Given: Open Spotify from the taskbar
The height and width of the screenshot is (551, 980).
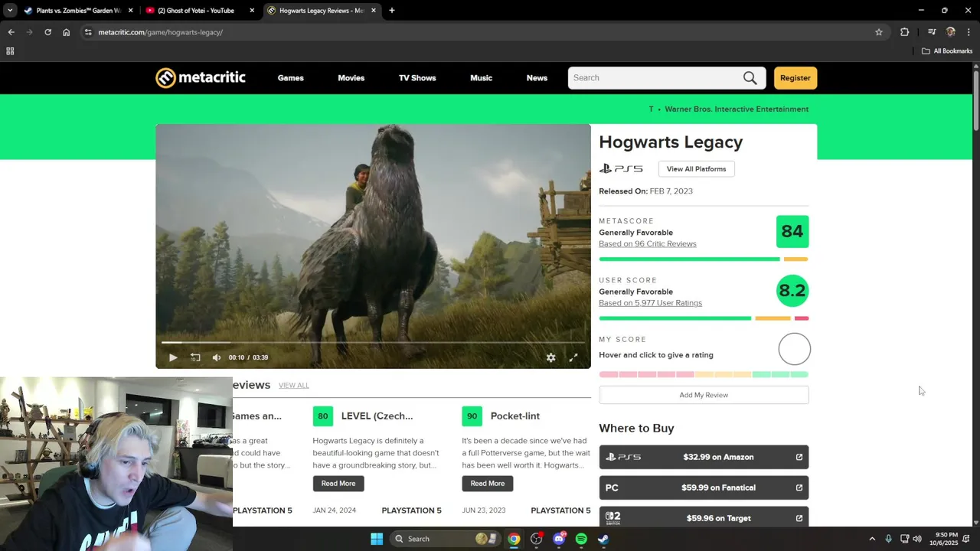Looking at the screenshot, I should coord(581,539).
